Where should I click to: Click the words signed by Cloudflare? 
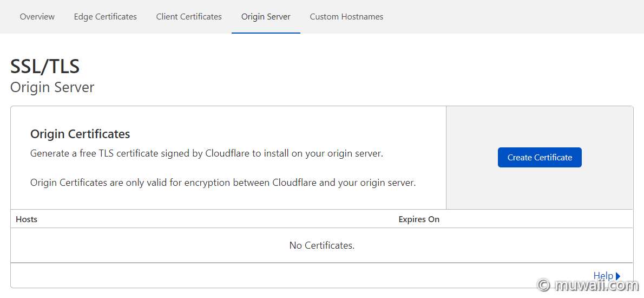tap(206, 154)
